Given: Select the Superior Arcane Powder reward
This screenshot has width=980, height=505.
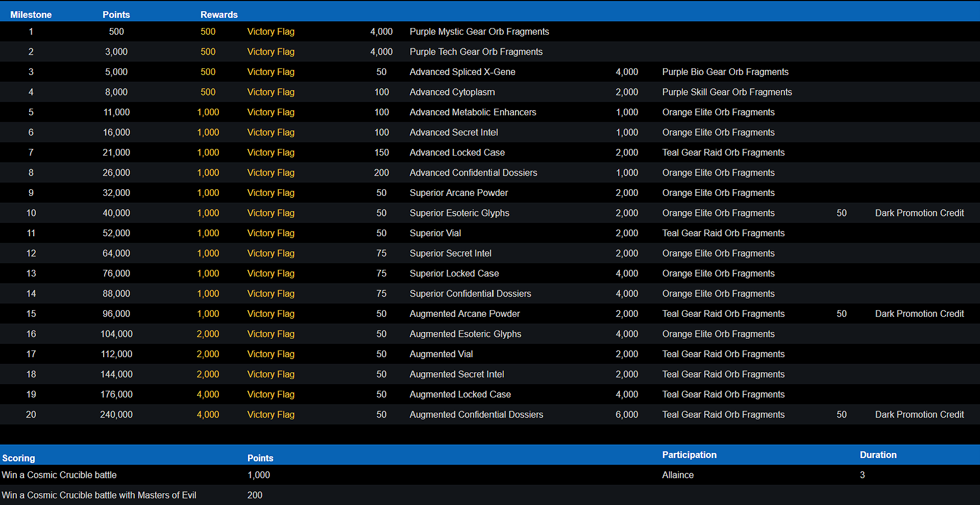Looking at the screenshot, I should click(x=458, y=193).
